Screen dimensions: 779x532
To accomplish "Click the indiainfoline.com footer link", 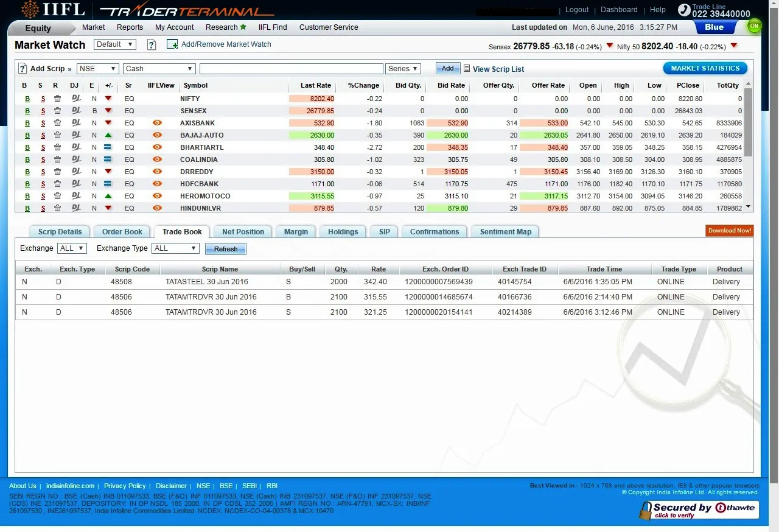I will (x=70, y=486).
